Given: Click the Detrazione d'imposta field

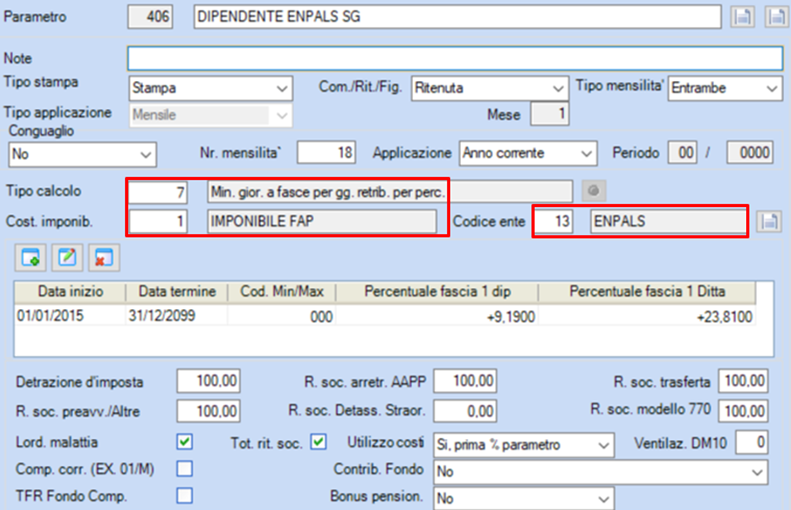Looking at the screenshot, I should coord(208,381).
